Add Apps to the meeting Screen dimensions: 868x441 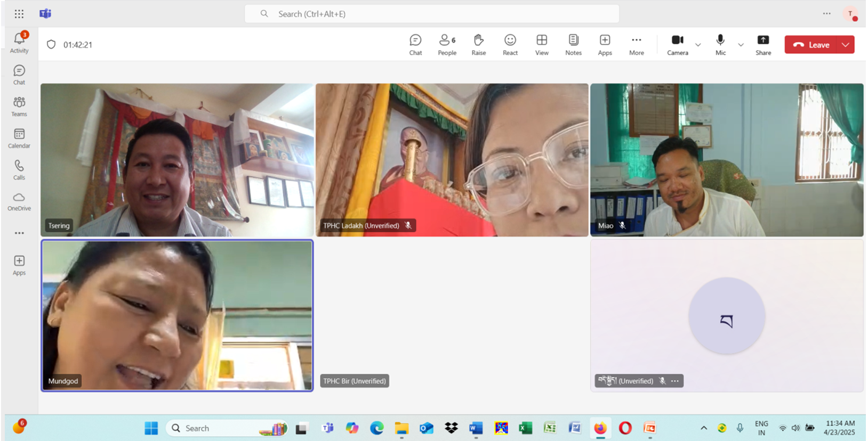[x=605, y=45]
